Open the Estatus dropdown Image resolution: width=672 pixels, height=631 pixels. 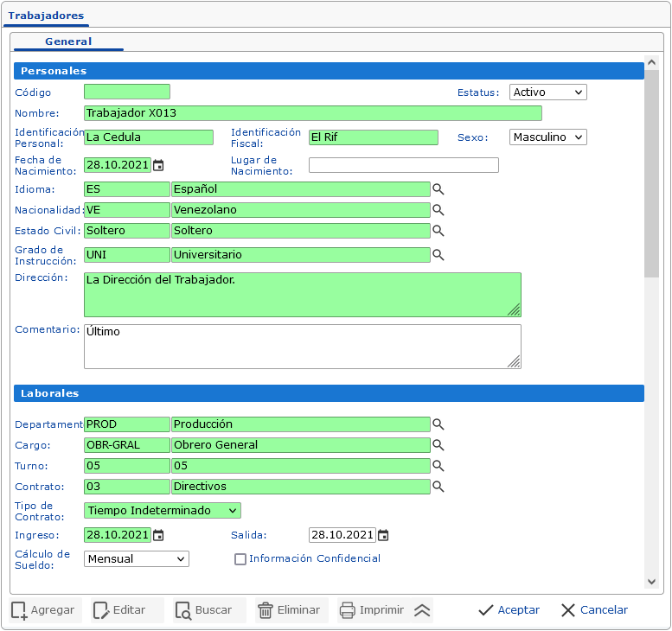click(547, 92)
